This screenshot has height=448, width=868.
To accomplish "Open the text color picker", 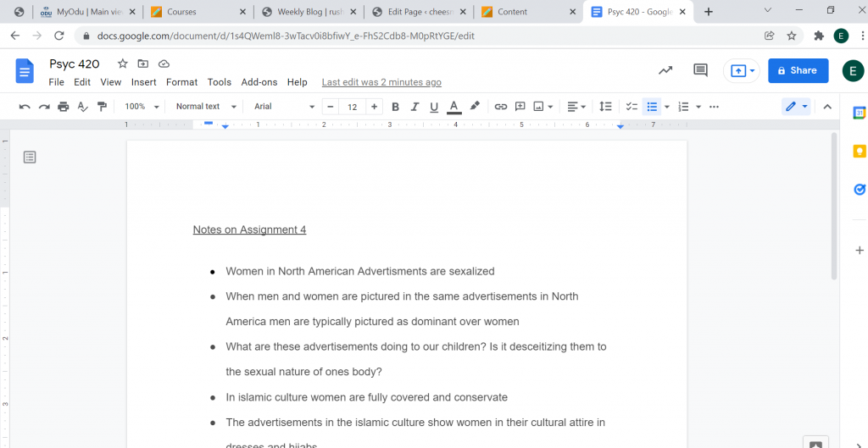I will (454, 107).
